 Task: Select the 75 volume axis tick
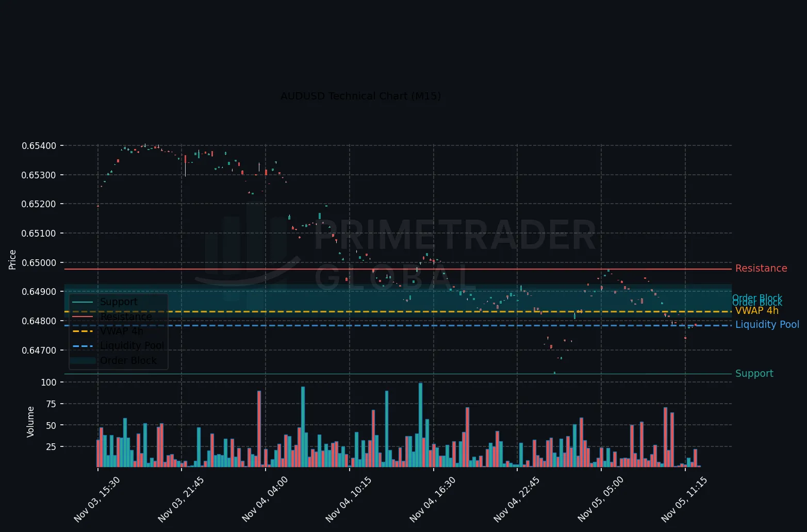[x=51, y=404]
